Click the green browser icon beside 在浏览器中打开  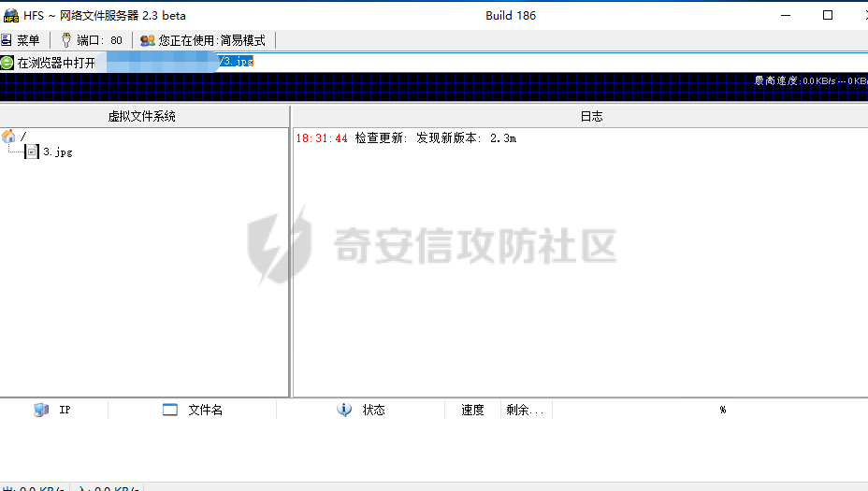(7, 63)
